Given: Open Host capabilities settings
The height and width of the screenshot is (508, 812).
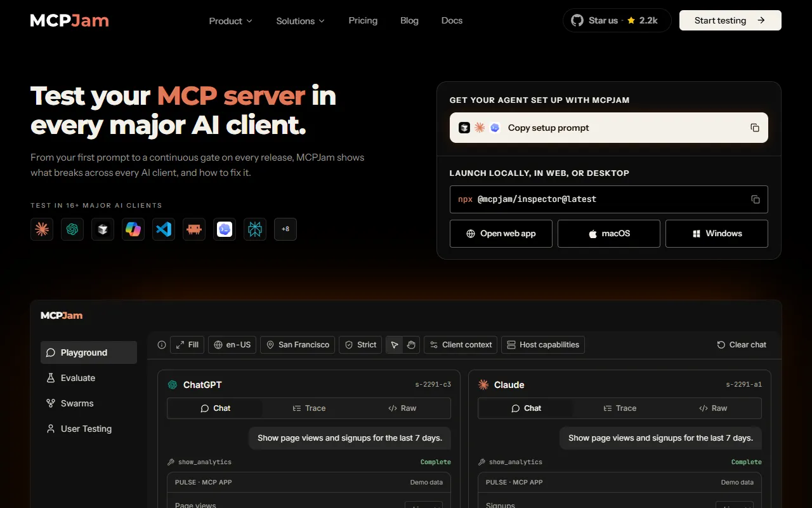Looking at the screenshot, I should pos(543,345).
